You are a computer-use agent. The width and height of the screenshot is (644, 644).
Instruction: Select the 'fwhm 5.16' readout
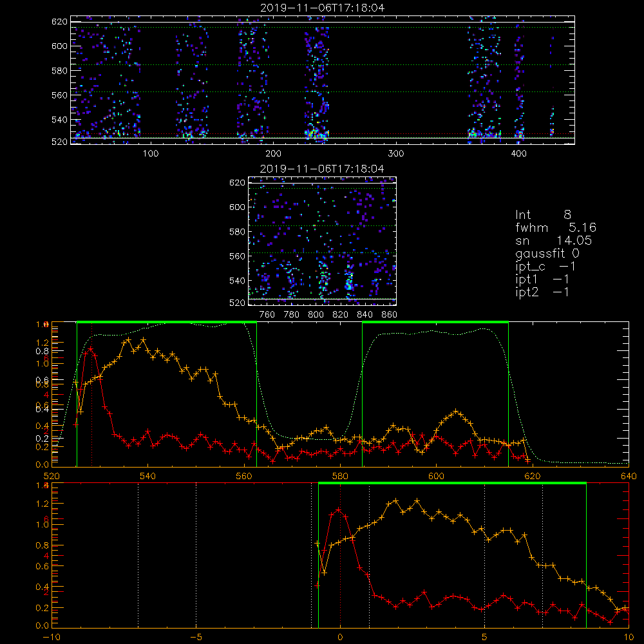point(556,227)
